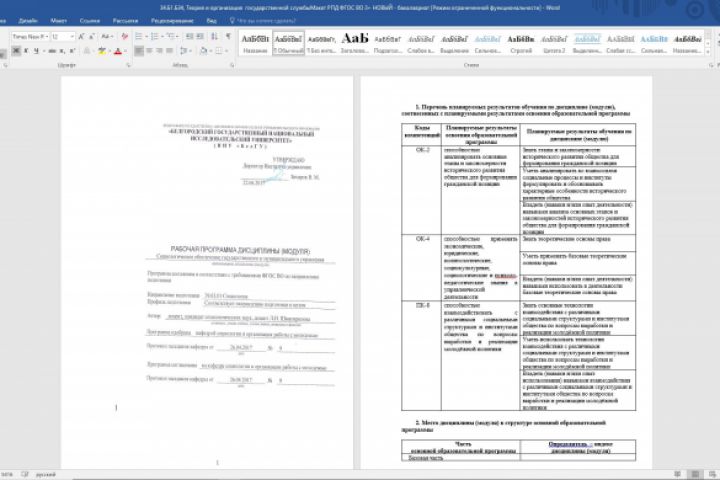Click the sort icon
The height and width of the screenshot is (480, 720).
click(214, 36)
